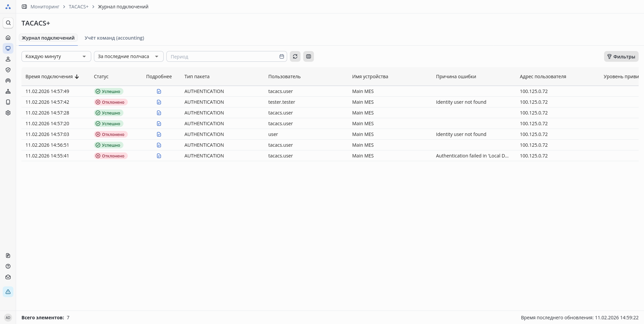The width and height of the screenshot is (644, 324).
Task: Click the calendar icon in the Период field
Action: coord(282,56)
